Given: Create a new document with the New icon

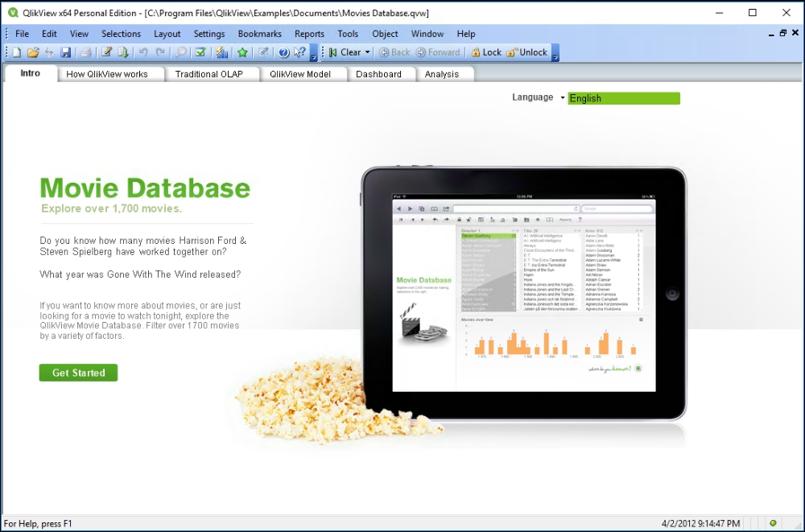Looking at the screenshot, I should [x=17, y=52].
